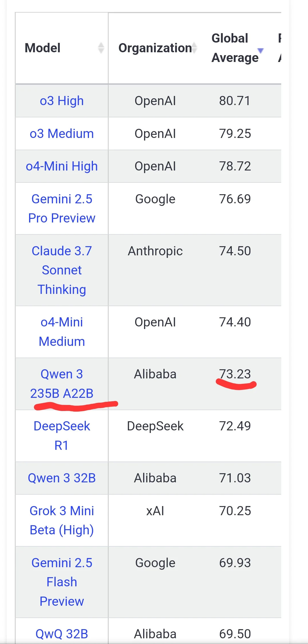This screenshot has height=644, width=308.
Task: Toggle Global Average descending sort arrow
Action: pyautogui.click(x=260, y=51)
